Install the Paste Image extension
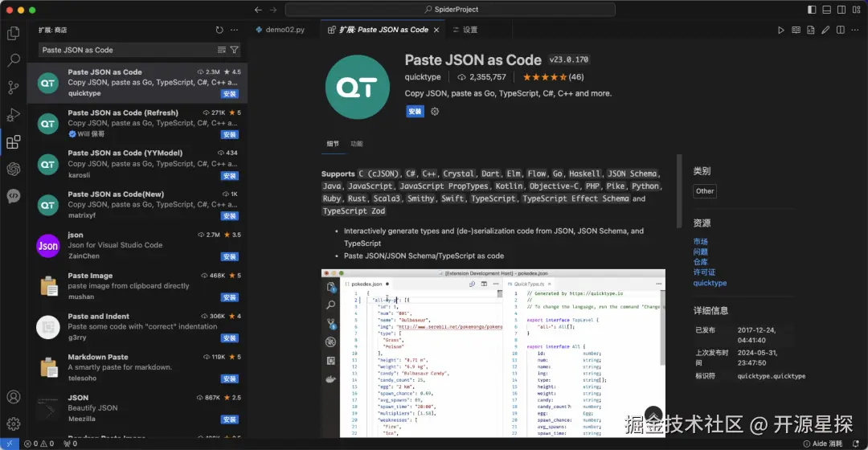This screenshot has height=450, width=868. pos(229,297)
